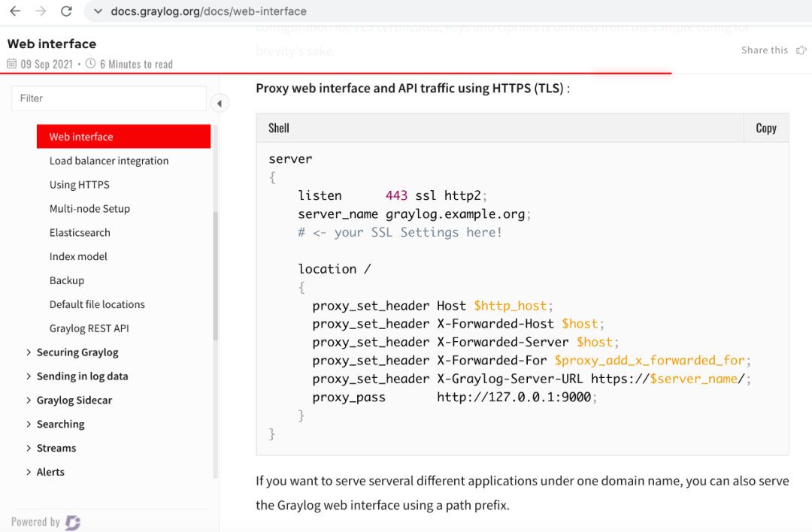Copy the Shell code block
Image resolution: width=812 pixels, height=532 pixels.
[x=766, y=128]
